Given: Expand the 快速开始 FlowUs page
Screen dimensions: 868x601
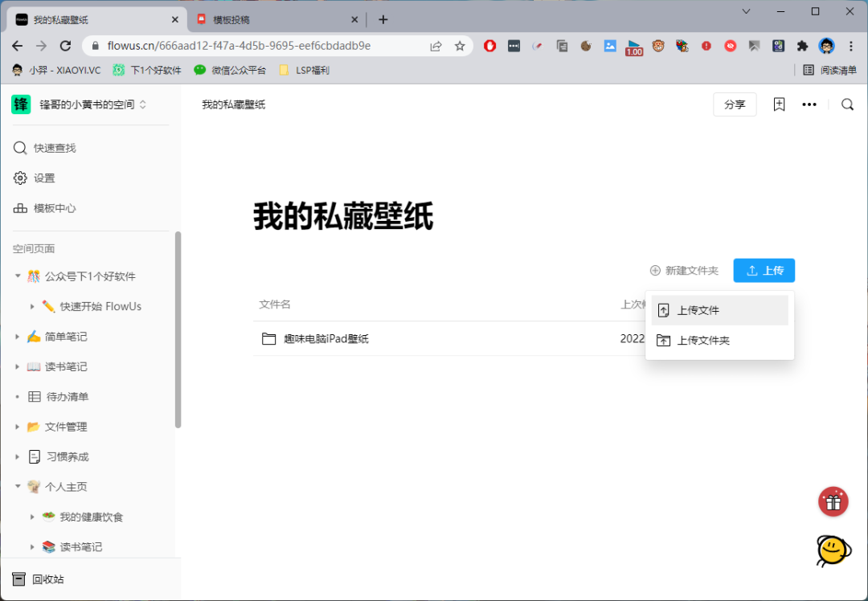Looking at the screenshot, I should click(x=32, y=307).
